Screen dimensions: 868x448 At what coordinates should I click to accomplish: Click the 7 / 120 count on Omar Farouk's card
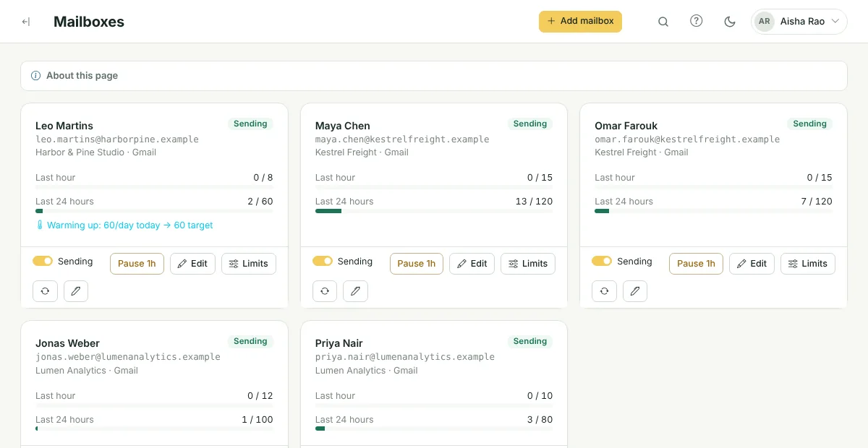pyautogui.click(x=817, y=202)
